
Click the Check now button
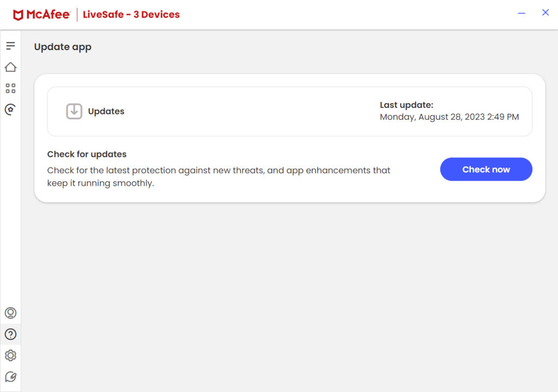point(486,169)
